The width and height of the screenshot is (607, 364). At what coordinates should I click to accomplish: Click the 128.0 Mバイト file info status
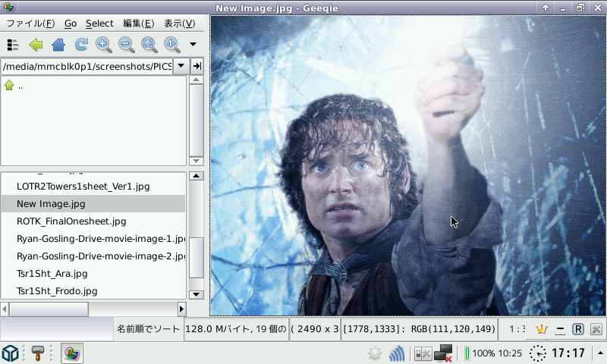pos(236,329)
